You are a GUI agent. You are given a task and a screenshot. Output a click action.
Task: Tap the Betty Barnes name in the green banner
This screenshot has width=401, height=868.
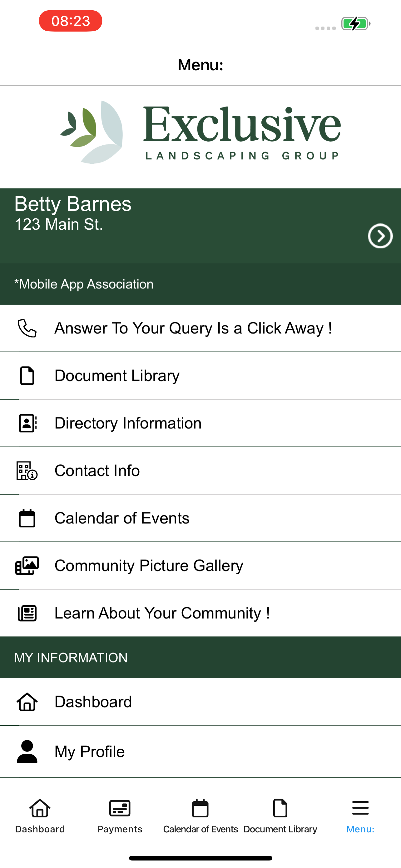[x=73, y=204]
